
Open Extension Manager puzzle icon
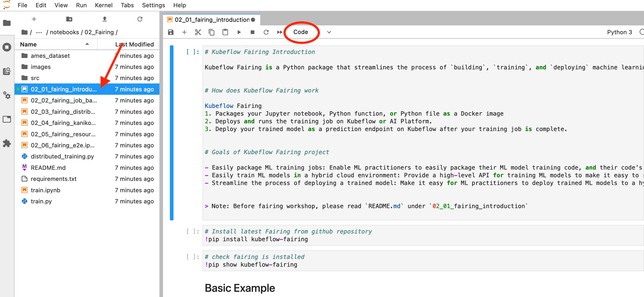7,143
